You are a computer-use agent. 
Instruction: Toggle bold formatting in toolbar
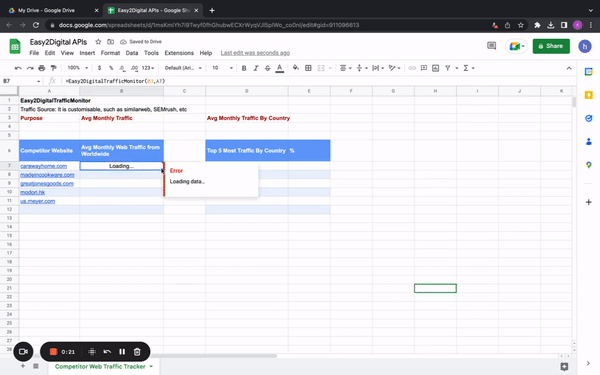(x=244, y=68)
